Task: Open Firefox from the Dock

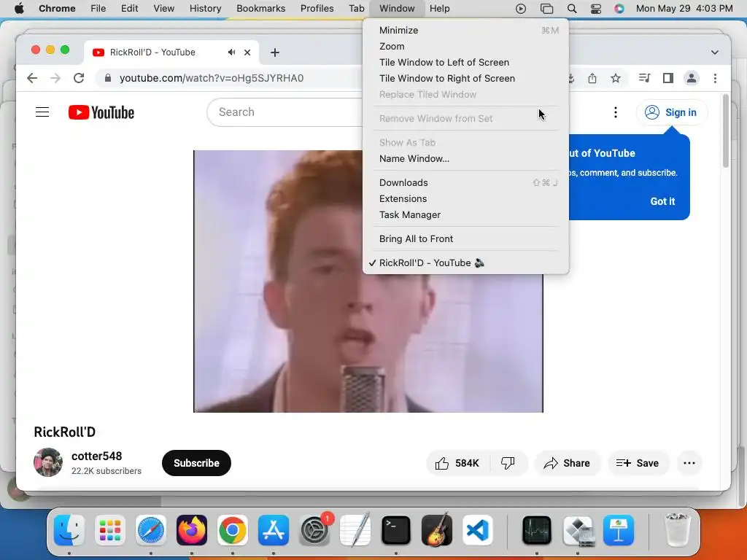Action: point(192,530)
